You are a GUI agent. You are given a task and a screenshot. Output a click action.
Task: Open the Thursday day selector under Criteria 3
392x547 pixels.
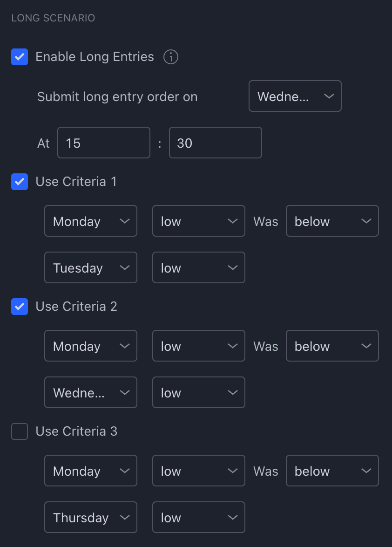pyautogui.click(x=90, y=517)
